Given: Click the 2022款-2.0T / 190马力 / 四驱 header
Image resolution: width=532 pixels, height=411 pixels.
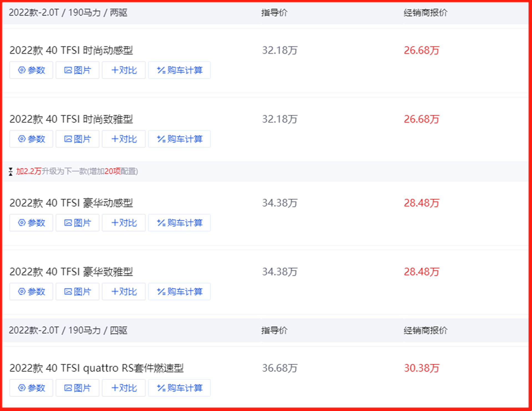Looking at the screenshot, I should 68,330.
